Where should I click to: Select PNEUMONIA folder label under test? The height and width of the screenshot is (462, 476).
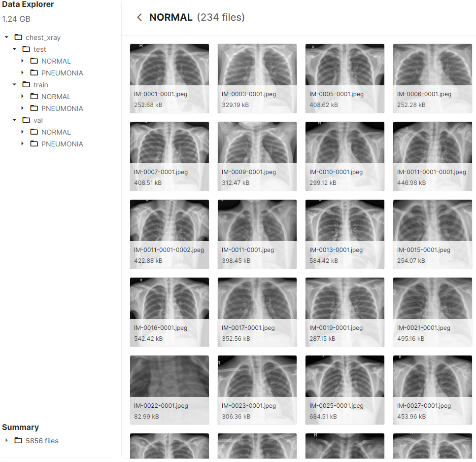(62, 73)
